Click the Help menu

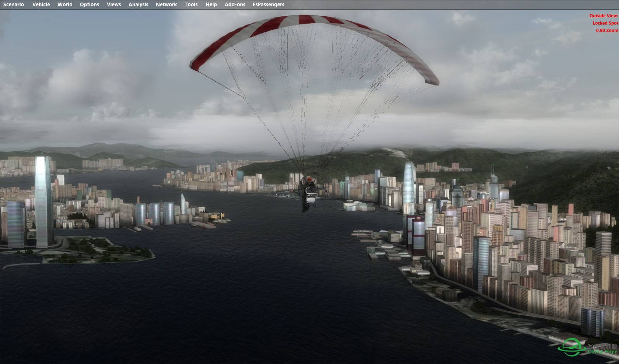point(211,4)
